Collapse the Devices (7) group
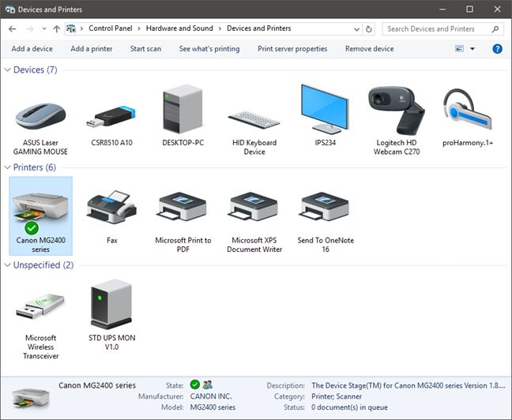512x420 pixels. 8,70
